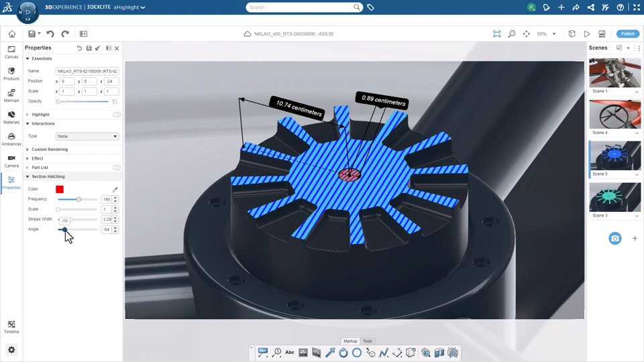Select the arrow markup tool
The image size is (644, 362).
tap(330, 352)
